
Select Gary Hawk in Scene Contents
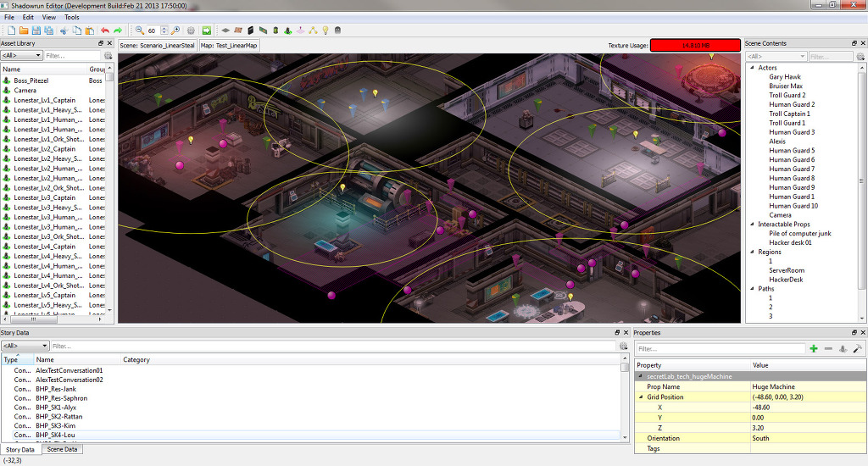coord(784,77)
